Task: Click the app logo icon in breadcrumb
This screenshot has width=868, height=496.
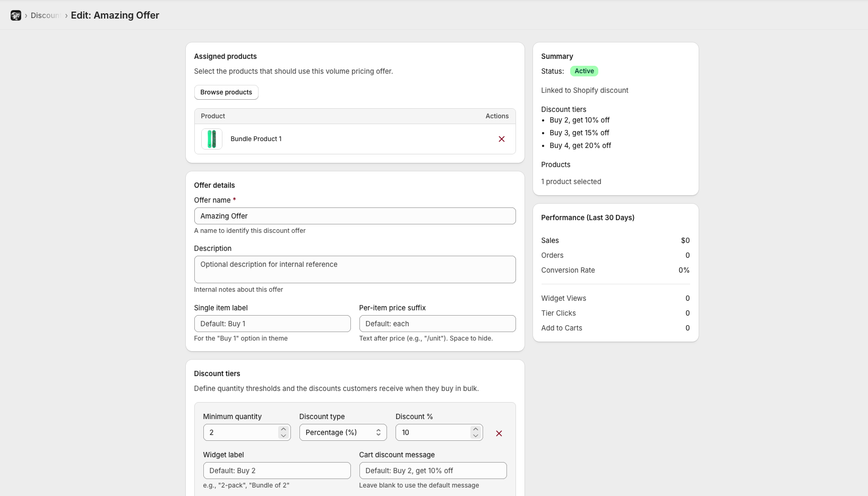Action: pos(16,15)
